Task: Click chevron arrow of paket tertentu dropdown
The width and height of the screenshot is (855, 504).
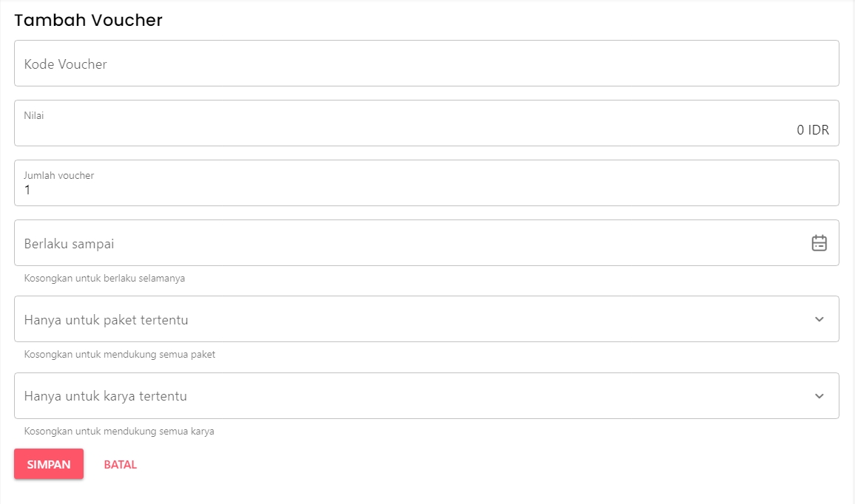Action: [819, 319]
